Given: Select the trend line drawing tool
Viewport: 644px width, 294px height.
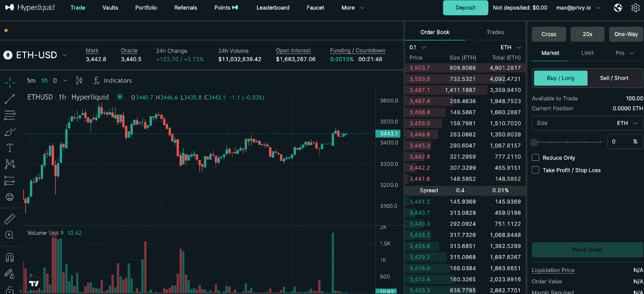Looking at the screenshot, I should [x=9, y=99].
